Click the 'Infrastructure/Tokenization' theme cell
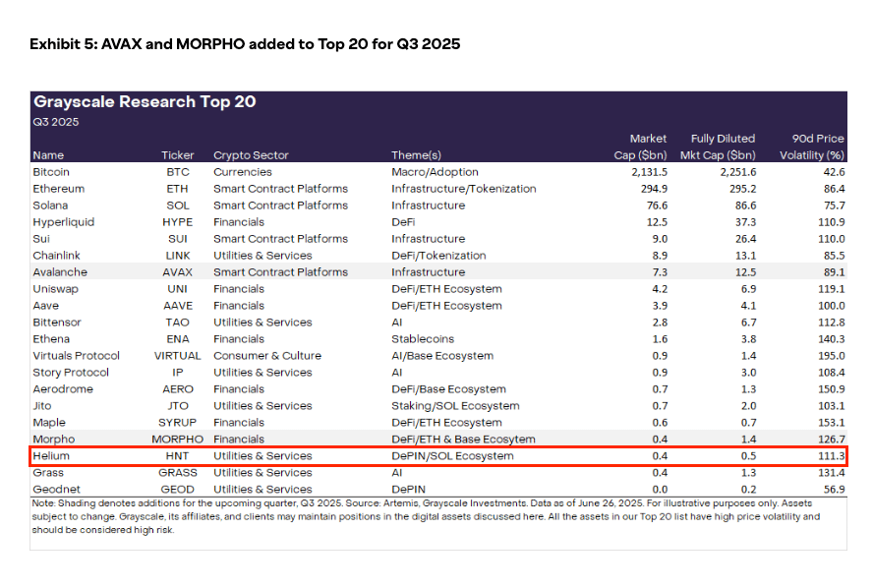 pos(464,189)
